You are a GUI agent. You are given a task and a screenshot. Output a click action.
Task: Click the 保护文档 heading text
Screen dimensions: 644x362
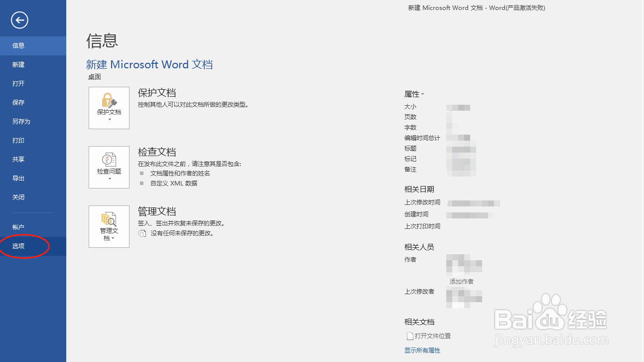[157, 93]
